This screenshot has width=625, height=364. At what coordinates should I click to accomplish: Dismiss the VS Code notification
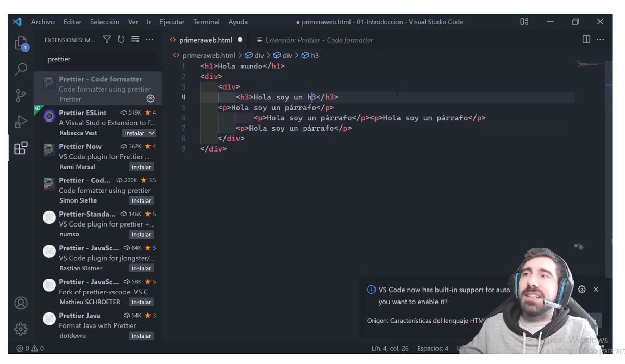click(596, 290)
